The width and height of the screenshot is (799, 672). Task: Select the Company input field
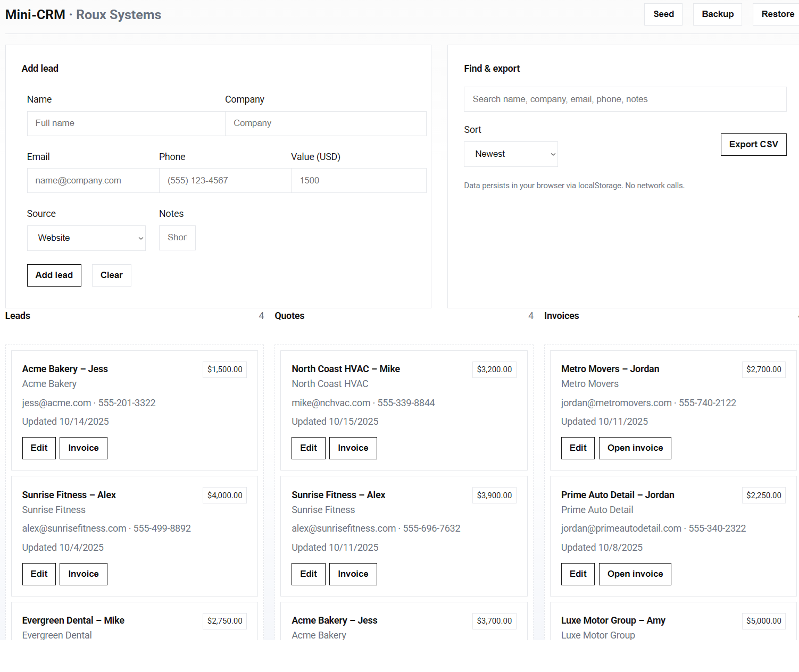pos(326,123)
